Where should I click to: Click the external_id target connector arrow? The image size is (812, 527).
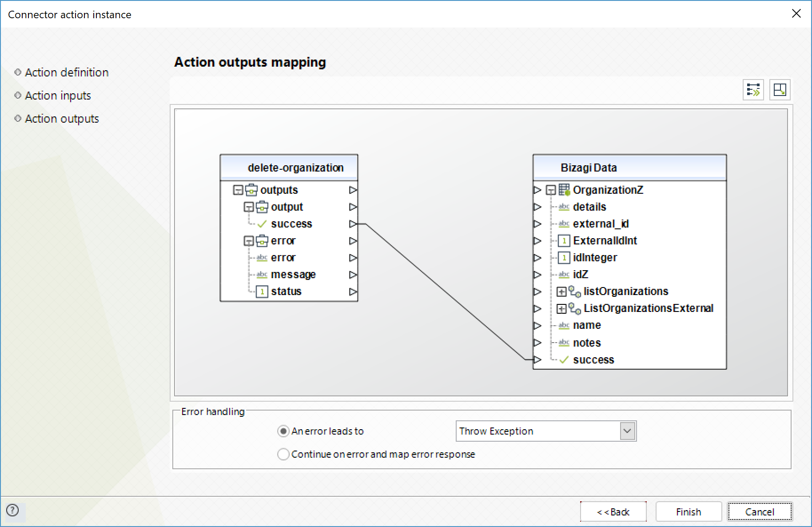click(x=537, y=224)
